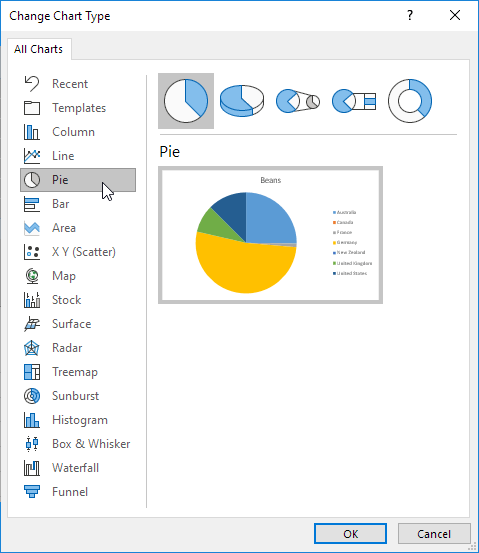The height and width of the screenshot is (553, 479).
Task: Open the Treemap chart category
Action: pos(78,372)
